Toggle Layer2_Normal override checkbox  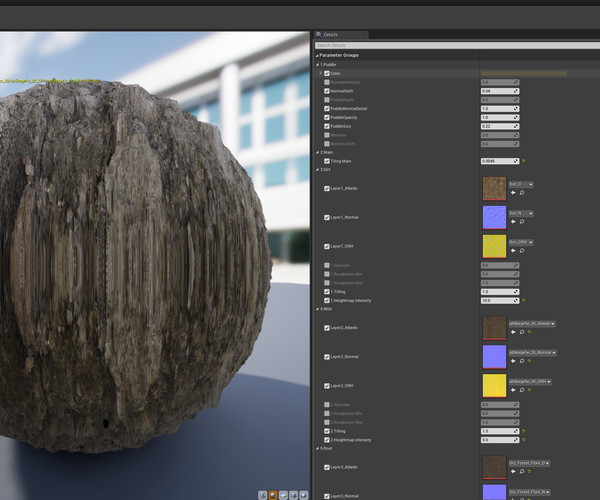point(327,357)
